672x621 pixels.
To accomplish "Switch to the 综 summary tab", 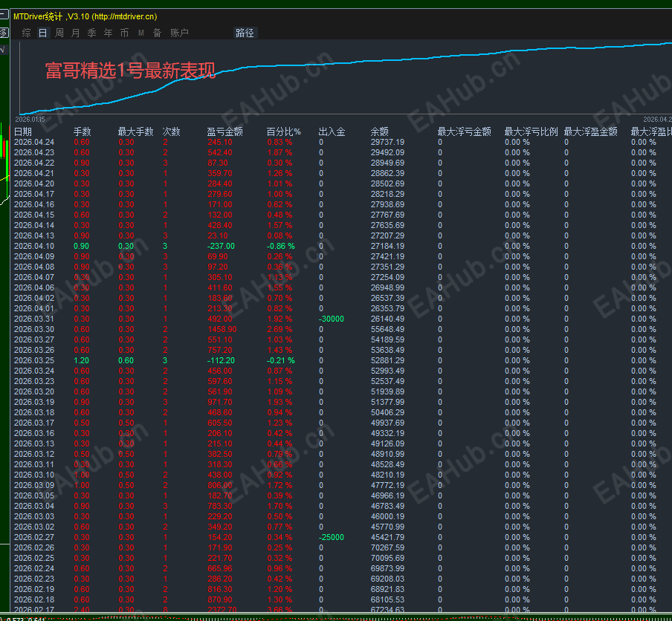I will click(x=26, y=33).
